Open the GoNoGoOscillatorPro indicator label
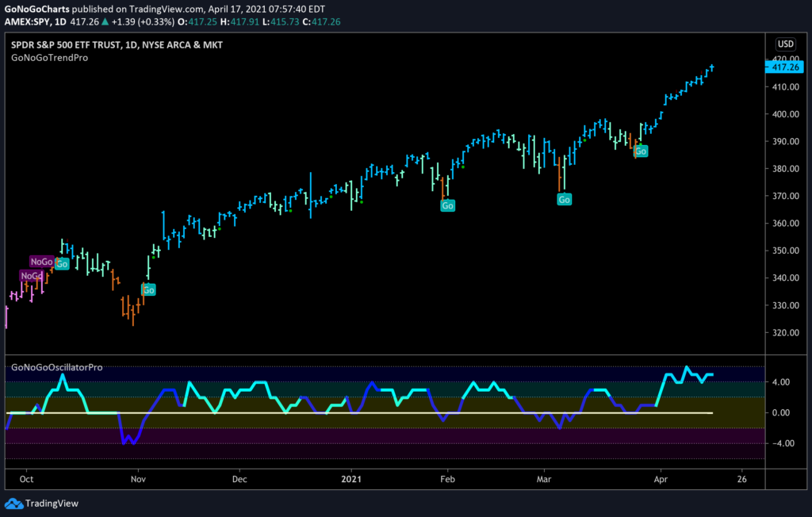The image size is (812, 517). (x=57, y=367)
